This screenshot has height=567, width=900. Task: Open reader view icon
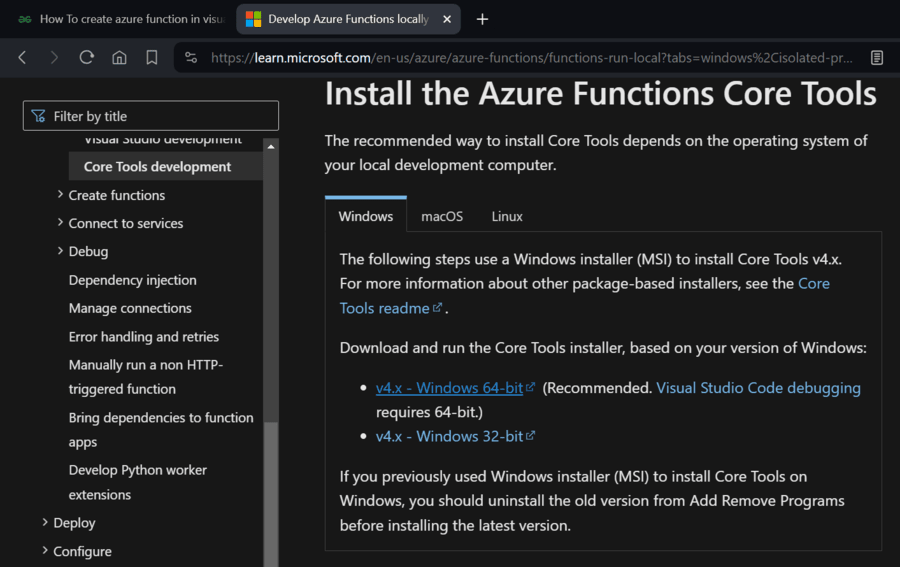[877, 58]
